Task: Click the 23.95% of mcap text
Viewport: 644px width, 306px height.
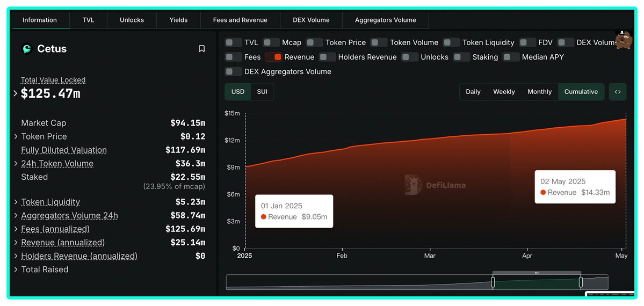Action: click(x=174, y=186)
